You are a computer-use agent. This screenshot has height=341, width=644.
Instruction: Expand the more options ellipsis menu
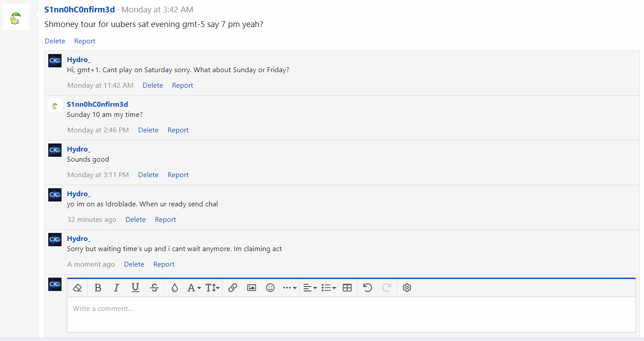[289, 288]
